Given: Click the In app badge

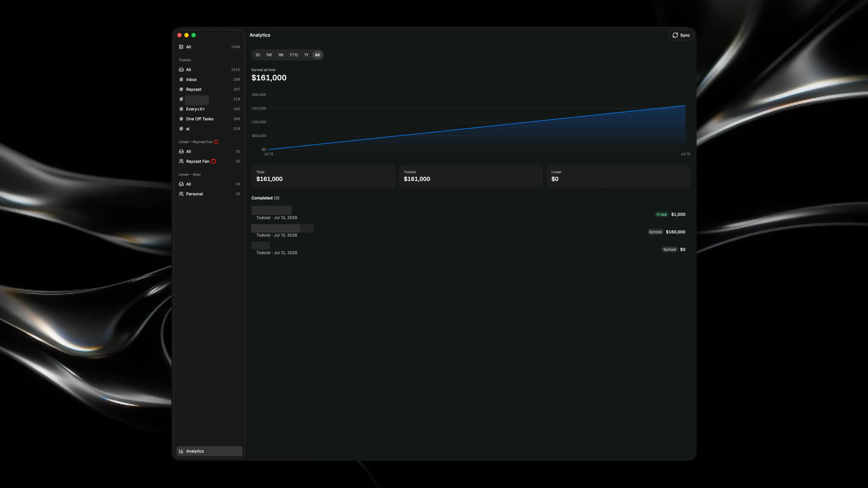Looking at the screenshot, I should click(x=662, y=214).
